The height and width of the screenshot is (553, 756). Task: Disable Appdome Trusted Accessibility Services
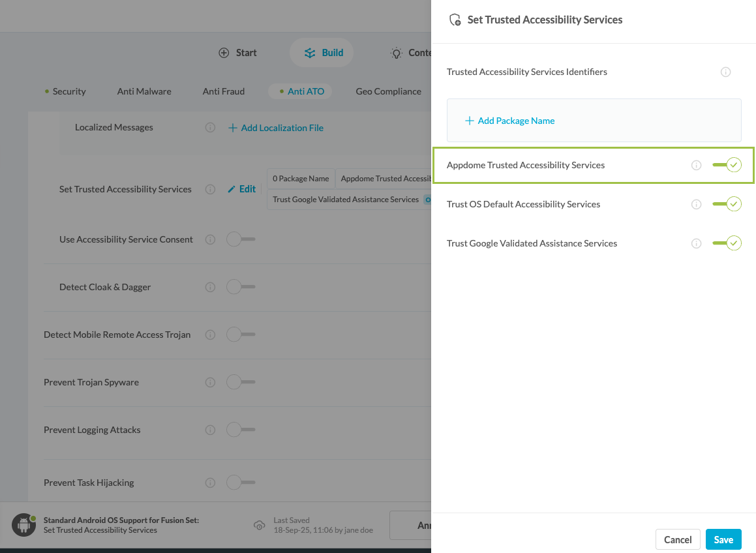pos(728,165)
